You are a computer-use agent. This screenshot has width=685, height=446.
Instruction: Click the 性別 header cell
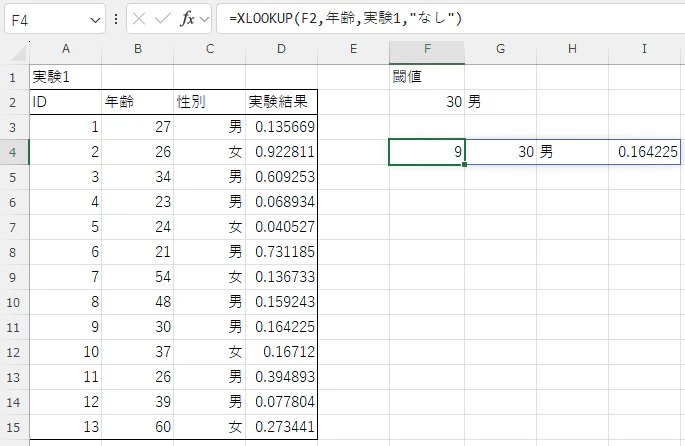210,102
